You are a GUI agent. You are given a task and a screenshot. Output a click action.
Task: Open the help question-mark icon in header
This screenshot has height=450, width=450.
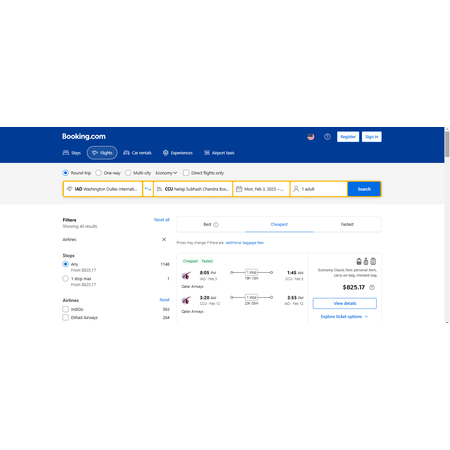tap(327, 137)
